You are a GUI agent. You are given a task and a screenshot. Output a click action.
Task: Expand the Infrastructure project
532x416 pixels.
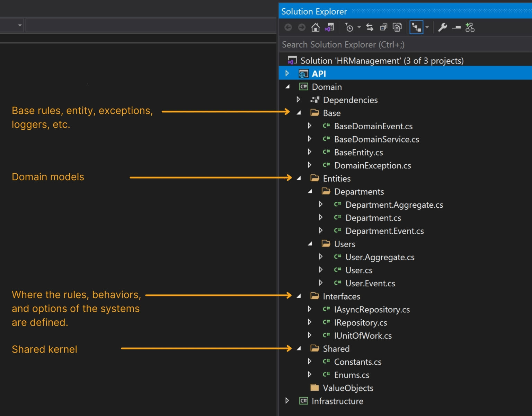[x=287, y=401]
